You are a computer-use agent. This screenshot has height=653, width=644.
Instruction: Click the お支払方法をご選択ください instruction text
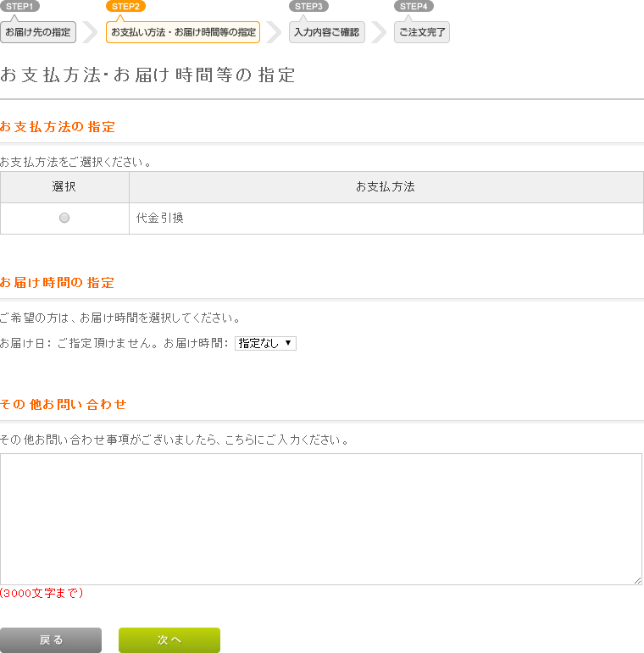point(75,162)
